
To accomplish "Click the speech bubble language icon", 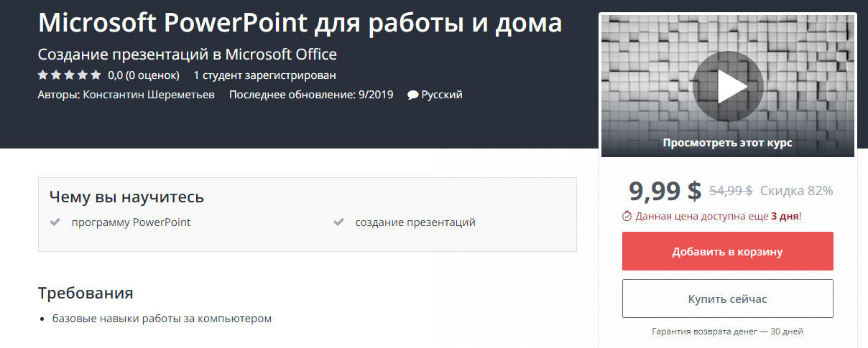I will (412, 95).
